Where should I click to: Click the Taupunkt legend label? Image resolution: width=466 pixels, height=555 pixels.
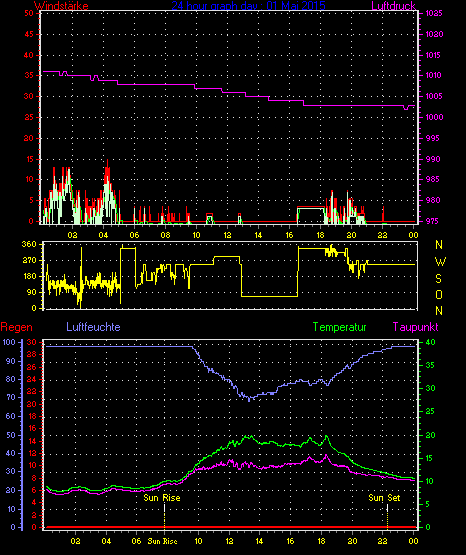415,327
